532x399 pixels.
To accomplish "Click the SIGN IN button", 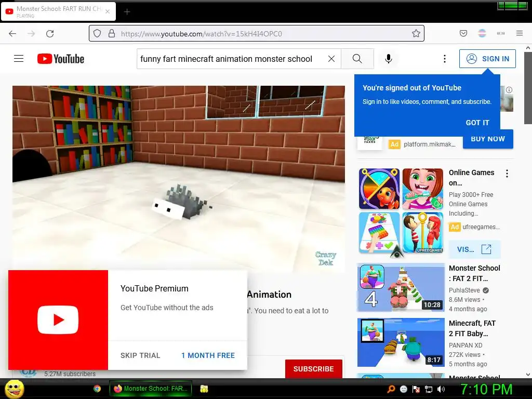I will click(487, 59).
